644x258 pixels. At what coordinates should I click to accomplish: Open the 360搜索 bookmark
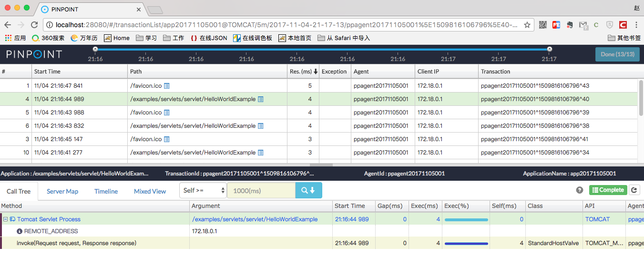[x=48, y=38]
